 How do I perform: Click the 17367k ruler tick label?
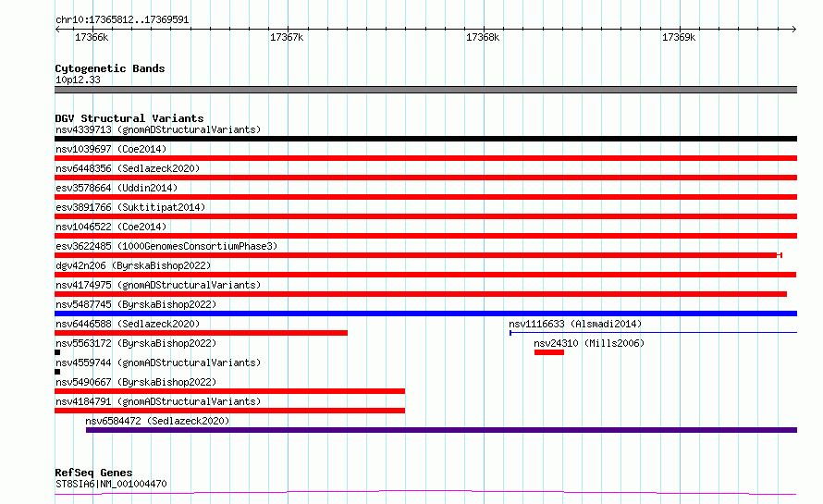pyautogui.click(x=287, y=37)
